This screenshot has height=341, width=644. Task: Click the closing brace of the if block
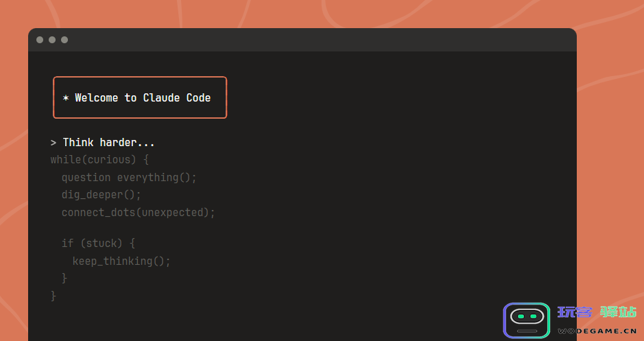64,279
